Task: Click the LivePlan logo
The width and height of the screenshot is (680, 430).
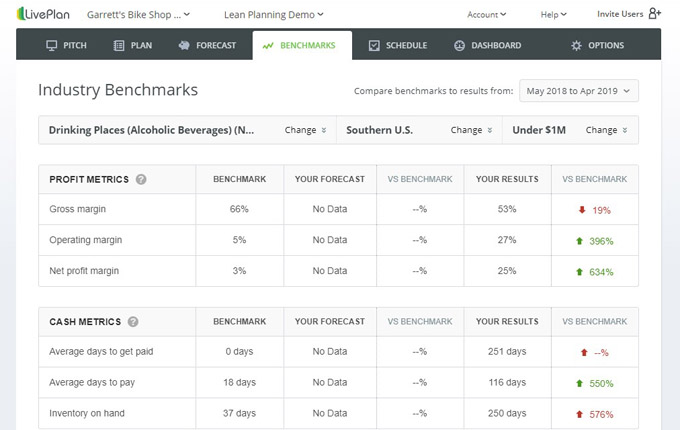Action: [x=45, y=14]
